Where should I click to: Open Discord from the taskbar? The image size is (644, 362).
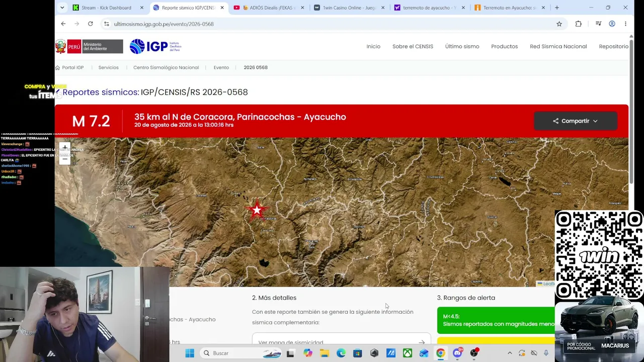point(457,353)
